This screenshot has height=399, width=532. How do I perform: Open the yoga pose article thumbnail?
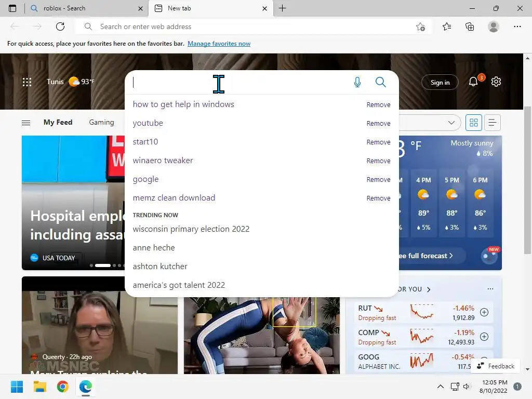pos(262,336)
